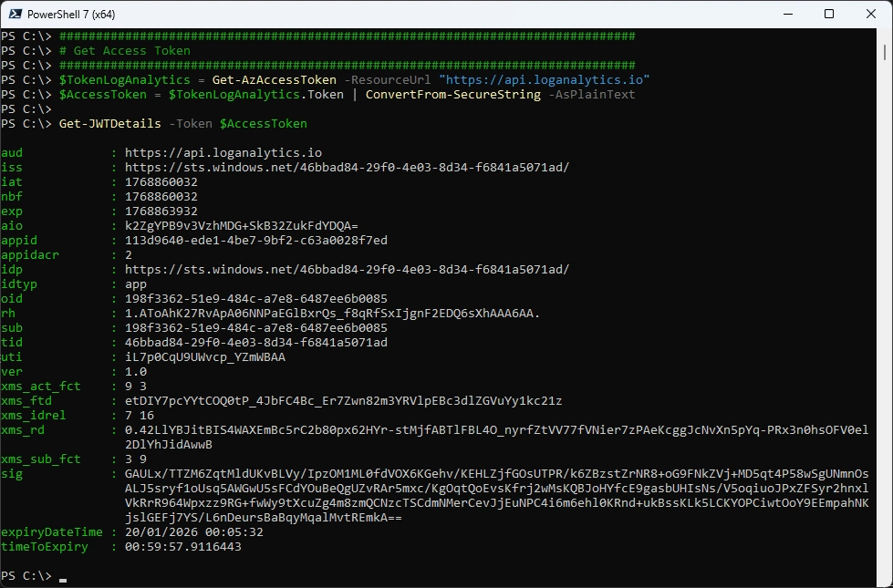Click the iss sts.windows.net URL value
Viewport: 893px width, 588px height.
[347, 168]
